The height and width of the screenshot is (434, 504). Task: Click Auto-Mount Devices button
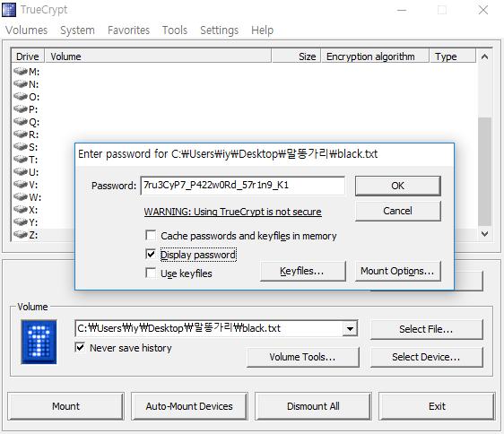(189, 406)
